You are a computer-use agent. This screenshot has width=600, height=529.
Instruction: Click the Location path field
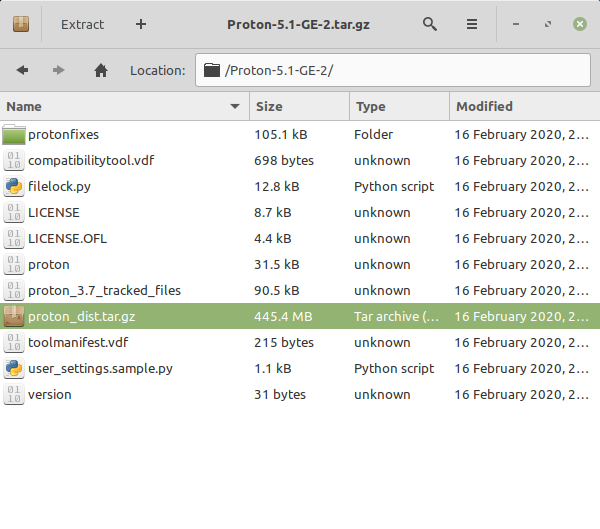coord(393,70)
